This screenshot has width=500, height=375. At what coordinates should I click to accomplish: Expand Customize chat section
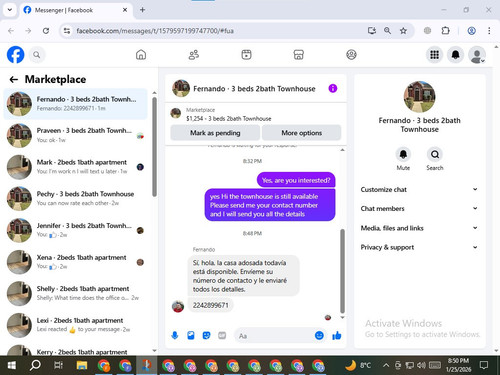[419, 189]
